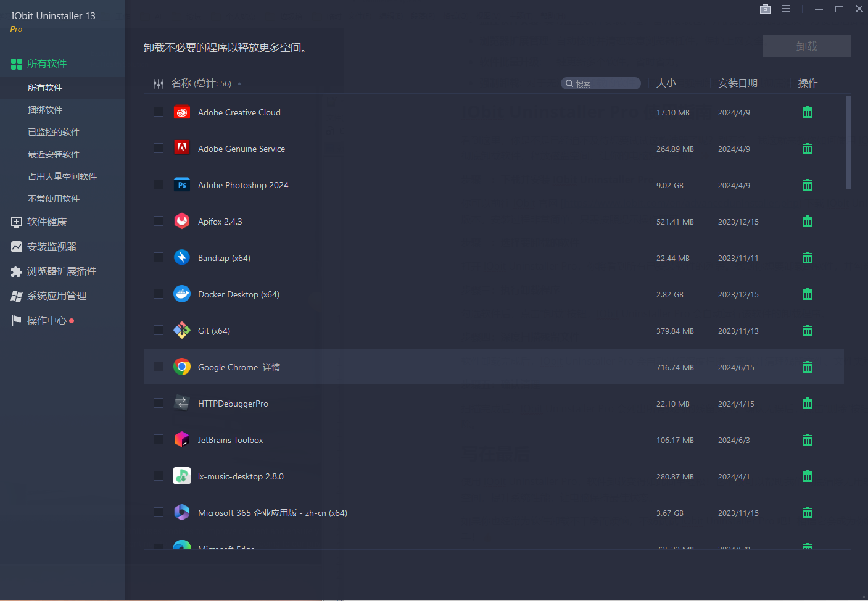This screenshot has height=601, width=868.
Task: Sort the list by the 大小 column header
Action: pyautogui.click(x=666, y=83)
